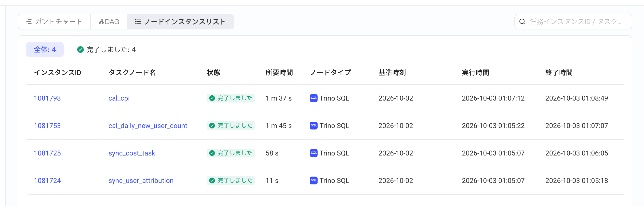Screen dimensions: 644x206
Task: Click the 1 m 37 s duration cell
Action: tap(279, 98)
